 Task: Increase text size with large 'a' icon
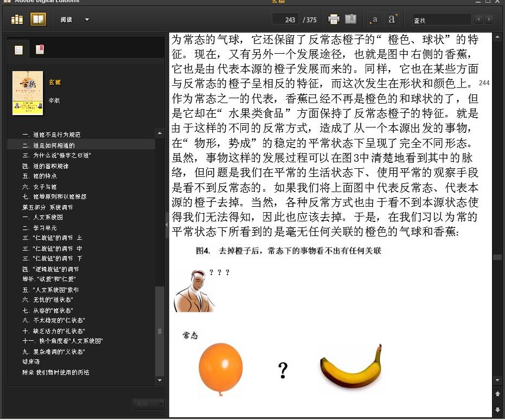pyautogui.click(x=392, y=19)
